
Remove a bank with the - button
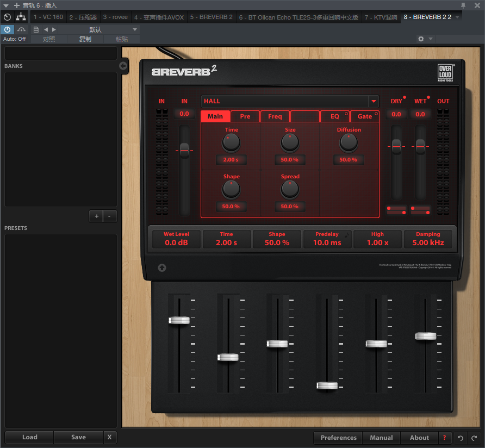click(x=109, y=216)
